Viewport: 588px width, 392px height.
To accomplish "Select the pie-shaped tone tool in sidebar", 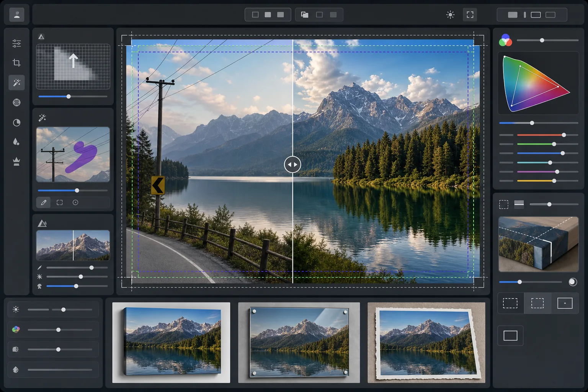I will [x=16, y=122].
